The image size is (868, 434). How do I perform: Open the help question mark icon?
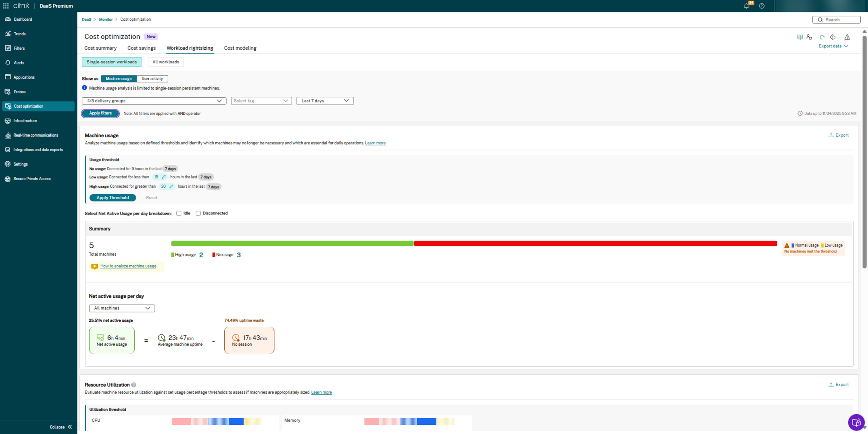(762, 6)
